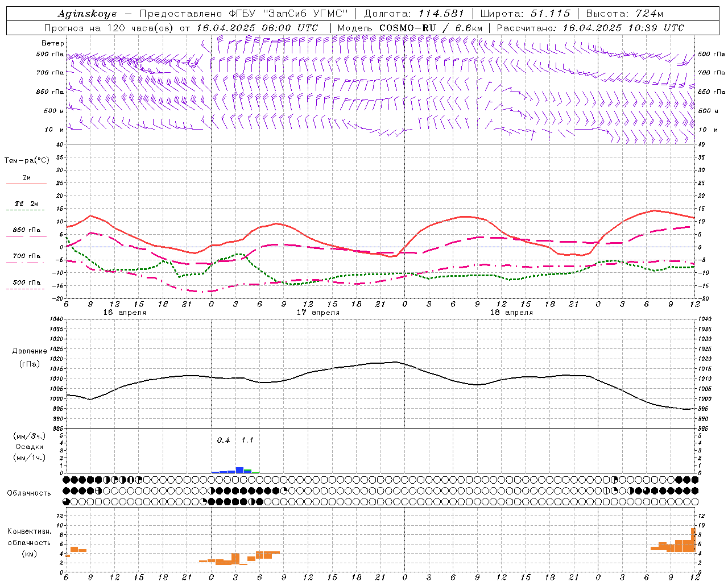Click the 17 апреля date label
Viewport: 728px width, 582px height.
coord(318,313)
